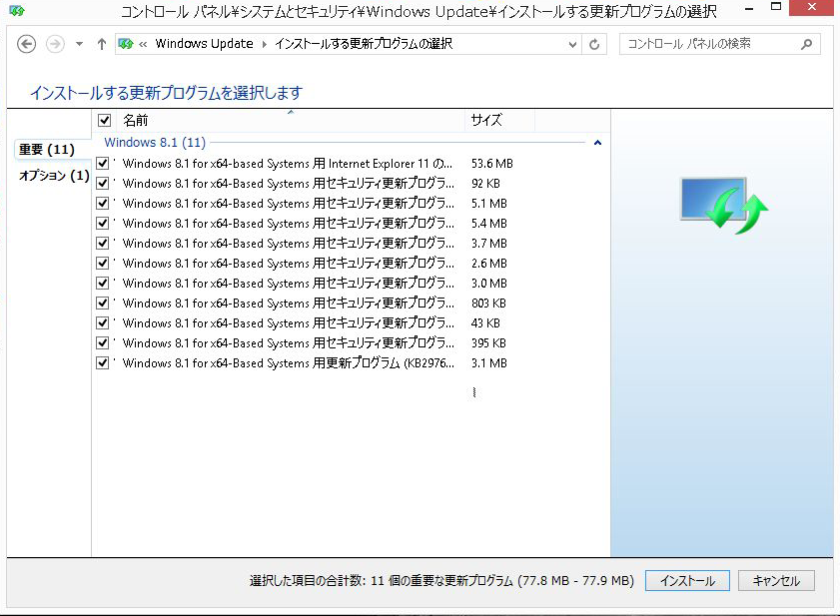Click the 5.4 MB size value

489,224
